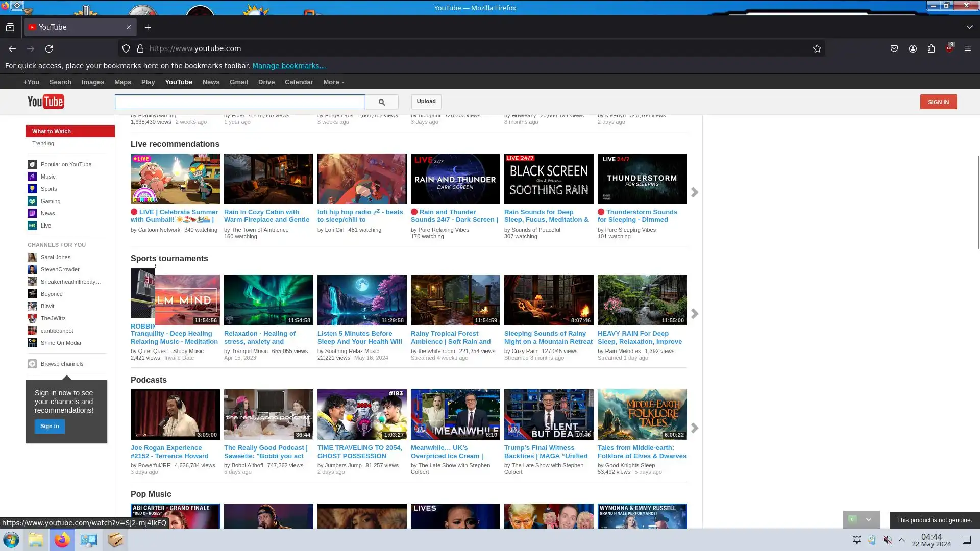Show next Live recommendations with arrow
The width and height of the screenshot is (980, 551).
(x=694, y=192)
